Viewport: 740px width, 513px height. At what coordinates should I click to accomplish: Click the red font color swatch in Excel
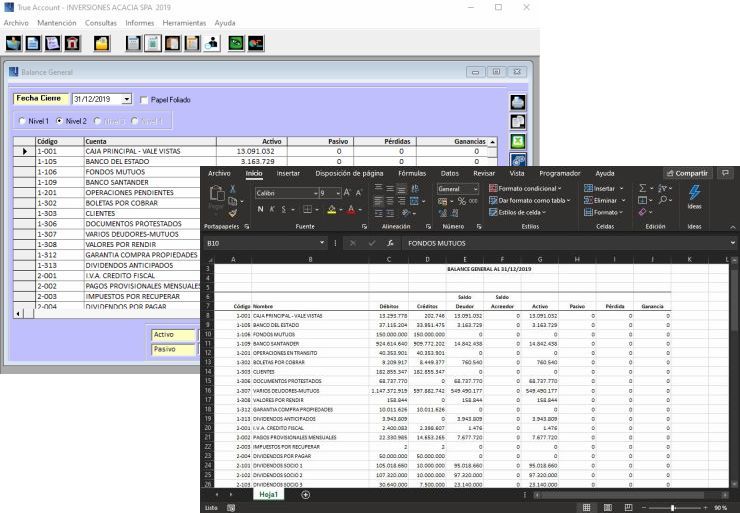point(351,210)
